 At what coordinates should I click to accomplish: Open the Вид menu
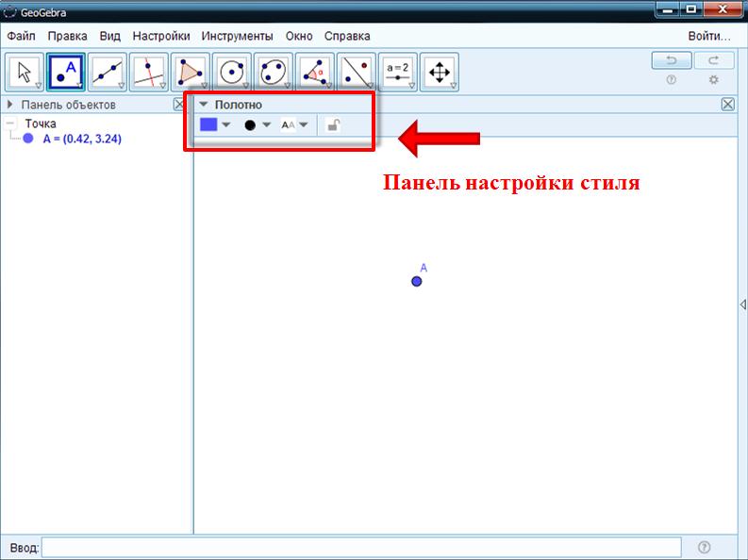tap(110, 36)
